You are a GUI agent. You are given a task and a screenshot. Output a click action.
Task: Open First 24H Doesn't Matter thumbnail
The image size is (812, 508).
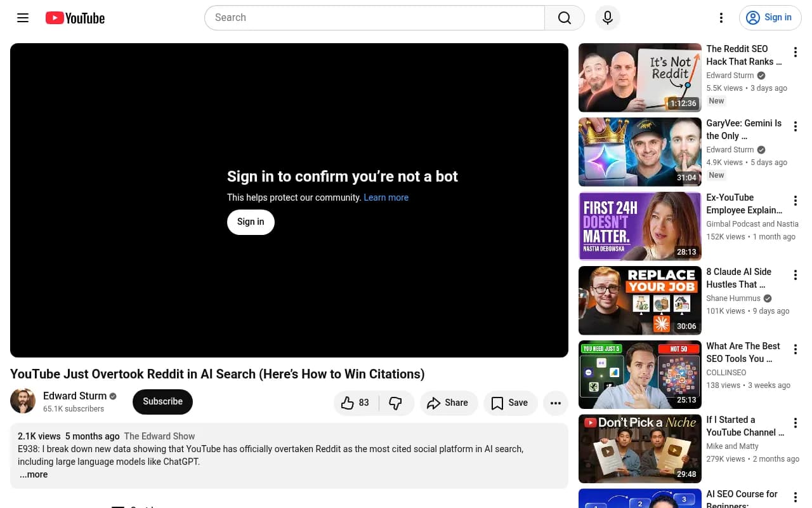click(640, 226)
